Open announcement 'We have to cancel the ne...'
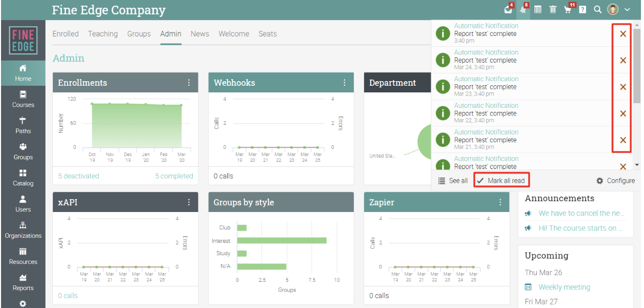The image size is (644, 308). pos(581,213)
